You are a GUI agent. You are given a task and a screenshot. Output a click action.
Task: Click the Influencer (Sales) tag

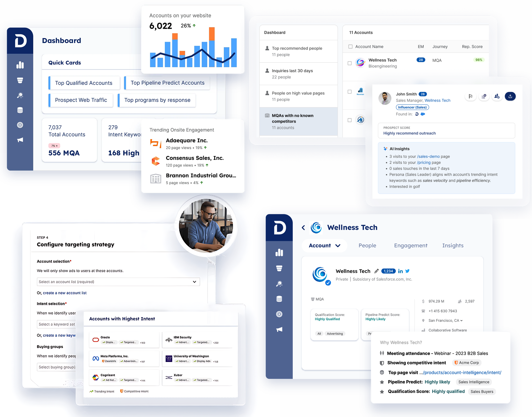coord(412,107)
